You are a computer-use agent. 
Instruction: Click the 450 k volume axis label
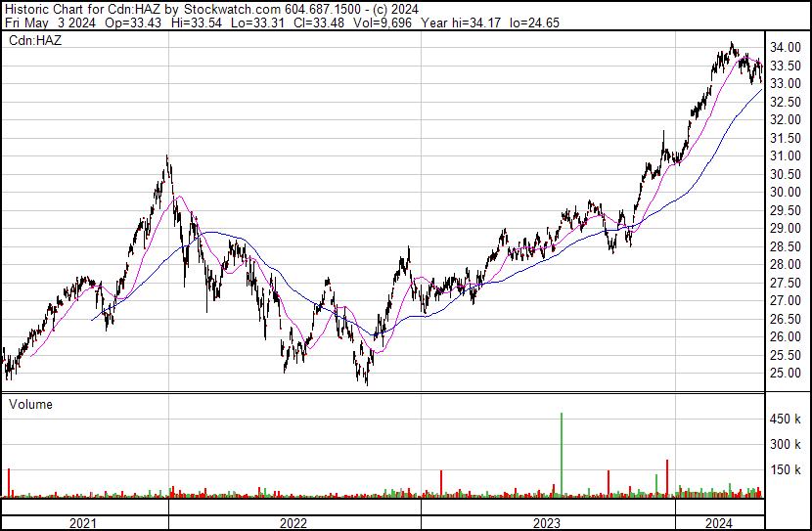pos(786,420)
